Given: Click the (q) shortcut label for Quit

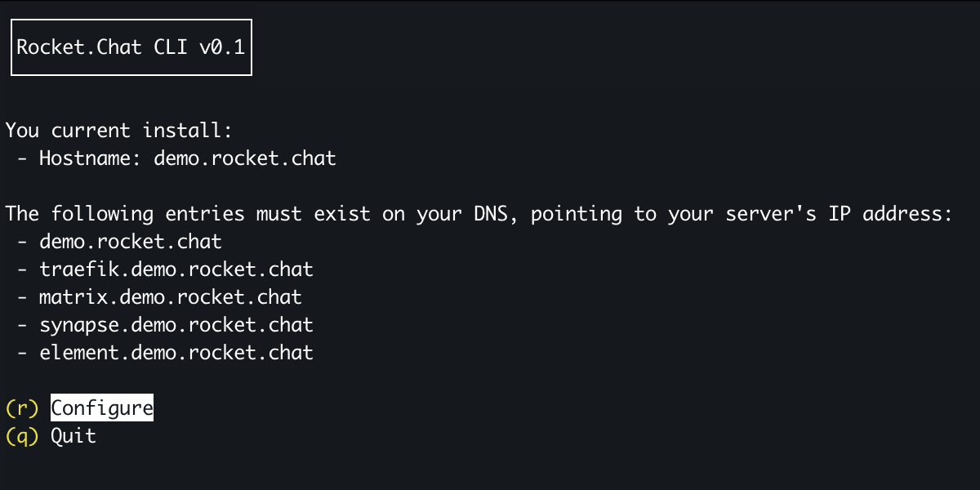Looking at the screenshot, I should 22,435.
